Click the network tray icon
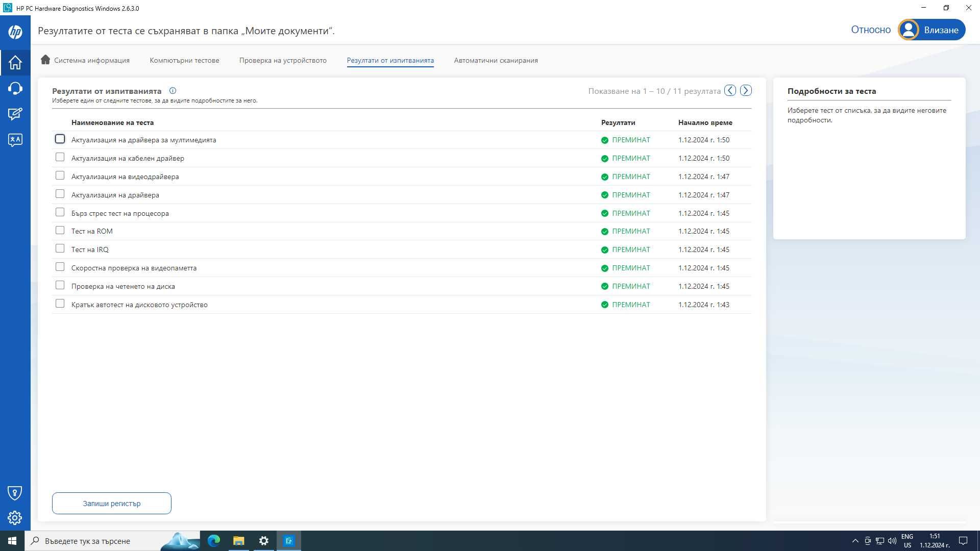This screenshot has width=980, height=551. pyautogui.click(x=879, y=541)
